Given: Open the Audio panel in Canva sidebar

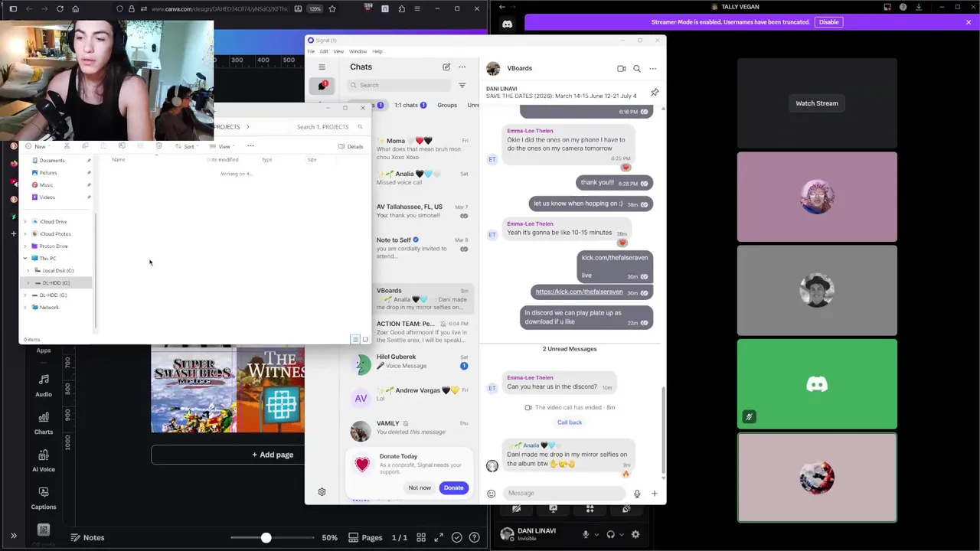Looking at the screenshot, I should (44, 386).
